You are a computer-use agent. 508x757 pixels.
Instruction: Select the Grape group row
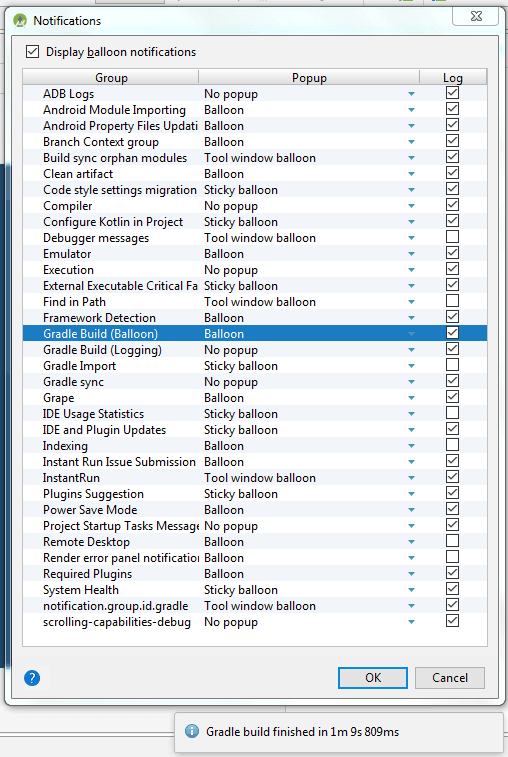pyautogui.click(x=255, y=398)
